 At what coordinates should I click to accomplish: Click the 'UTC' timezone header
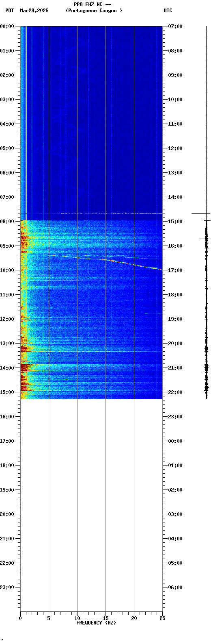(168, 11)
